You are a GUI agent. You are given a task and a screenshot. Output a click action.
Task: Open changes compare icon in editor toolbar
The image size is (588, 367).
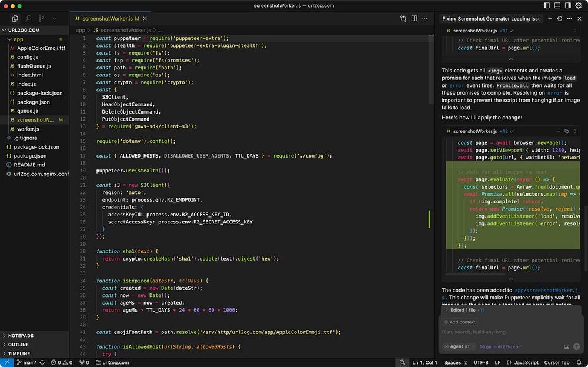pos(403,18)
